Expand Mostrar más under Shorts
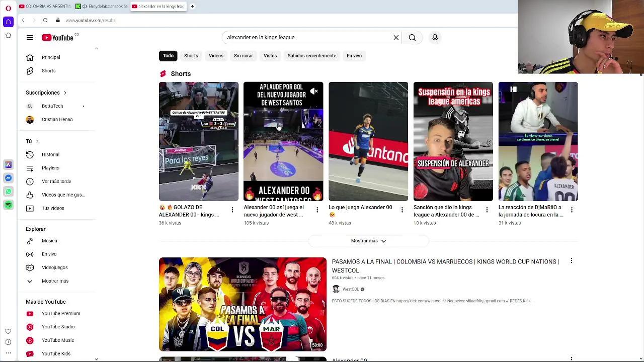The height and width of the screenshot is (362, 644). tap(368, 241)
